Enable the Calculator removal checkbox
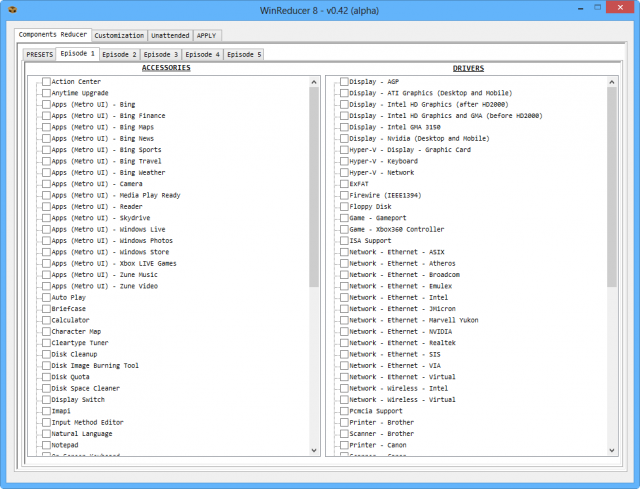Image resolution: width=640 pixels, height=489 pixels. [x=46, y=320]
